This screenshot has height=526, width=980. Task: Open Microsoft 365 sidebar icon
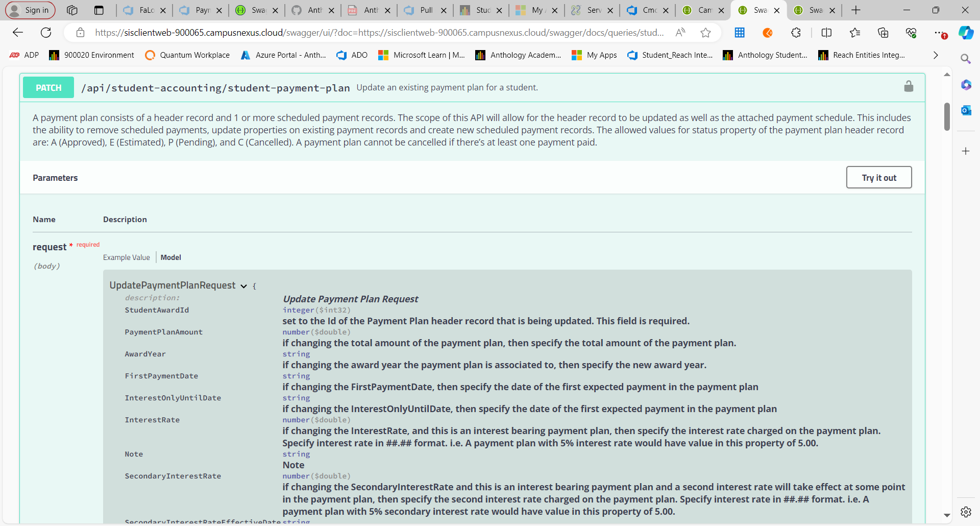(x=966, y=85)
